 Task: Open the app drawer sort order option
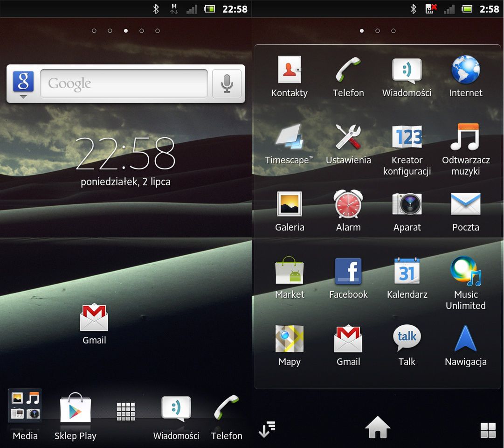(x=268, y=429)
